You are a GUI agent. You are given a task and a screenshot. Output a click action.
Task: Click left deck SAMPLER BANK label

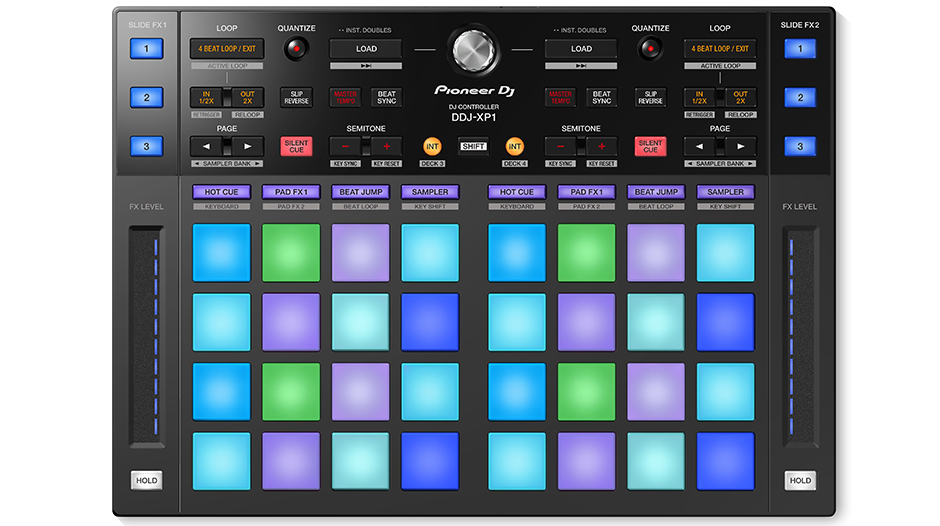click(x=227, y=163)
